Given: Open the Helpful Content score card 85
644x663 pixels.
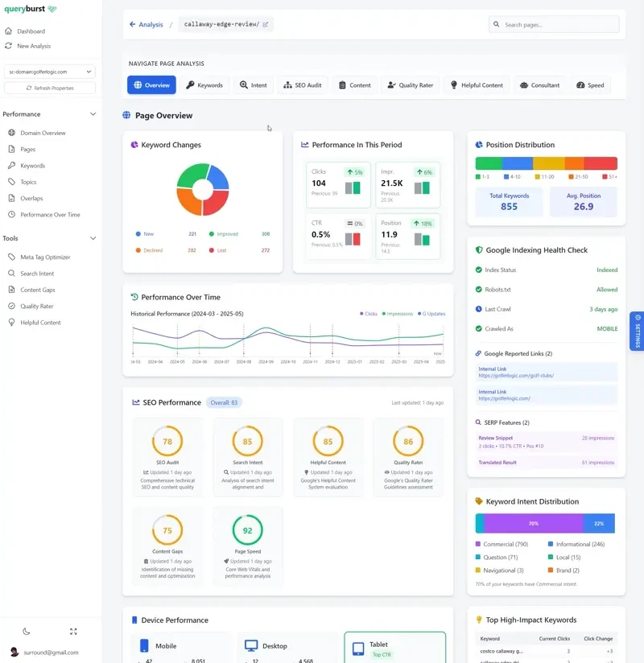Looking at the screenshot, I should pos(328,457).
